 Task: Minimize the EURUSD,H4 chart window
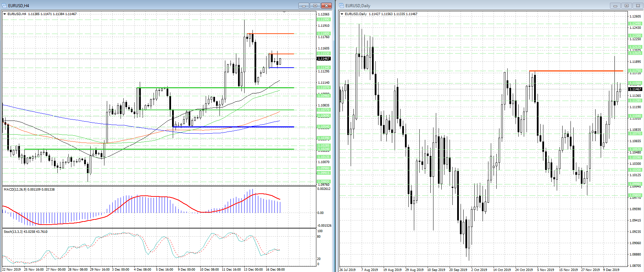[304, 5]
